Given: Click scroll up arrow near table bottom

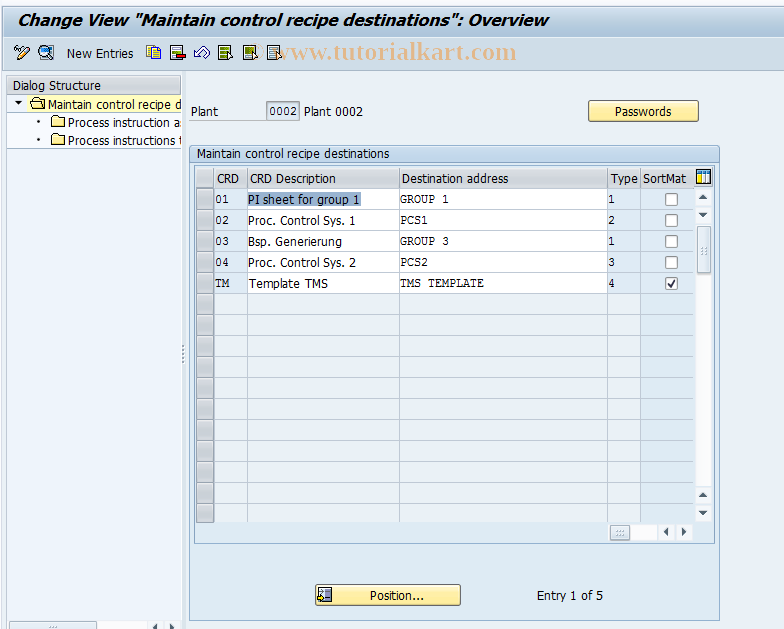Looking at the screenshot, I should [703, 495].
